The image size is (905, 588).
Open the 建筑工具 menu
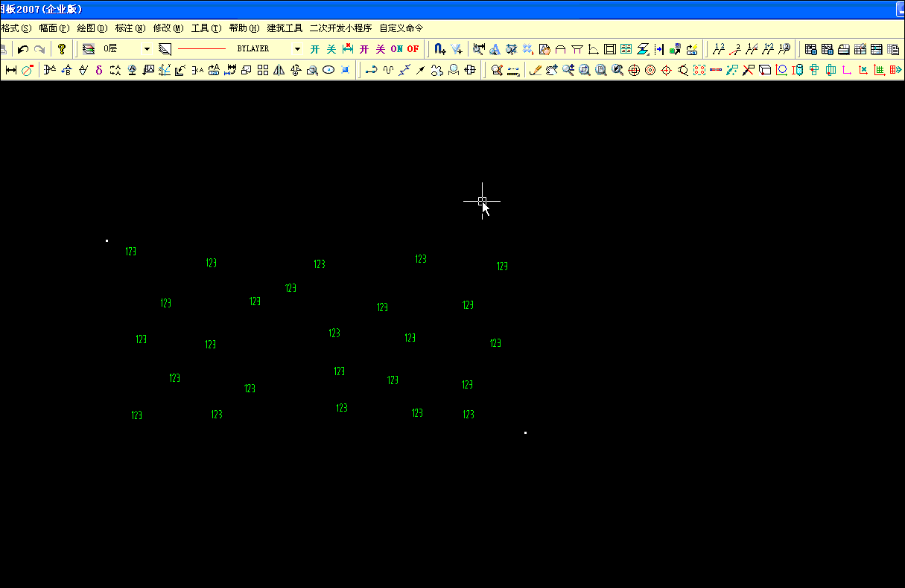tap(285, 28)
